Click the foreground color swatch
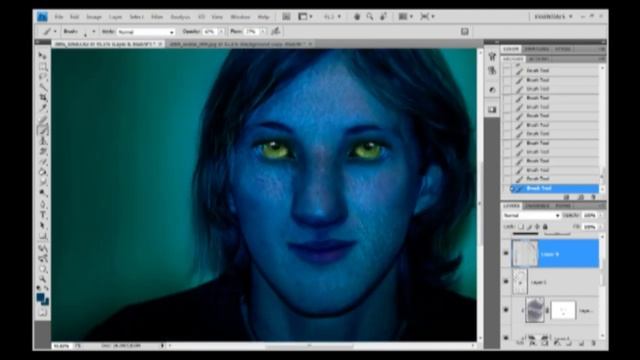640x360 pixels. click(40, 297)
